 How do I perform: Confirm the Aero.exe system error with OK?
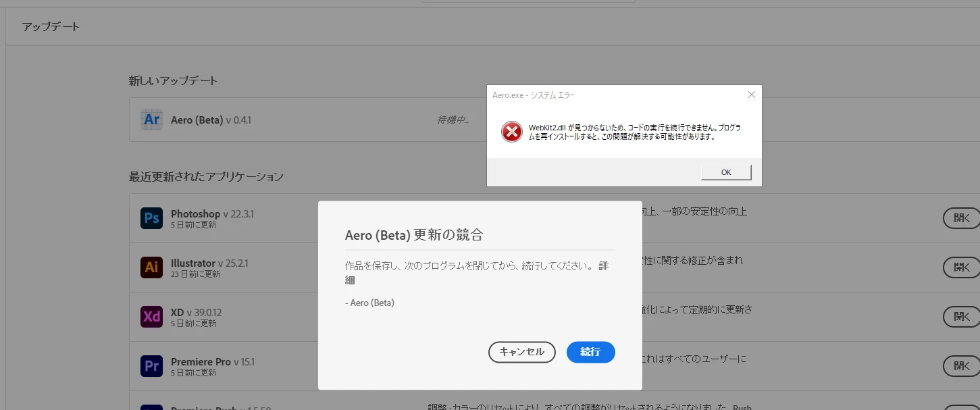726,172
